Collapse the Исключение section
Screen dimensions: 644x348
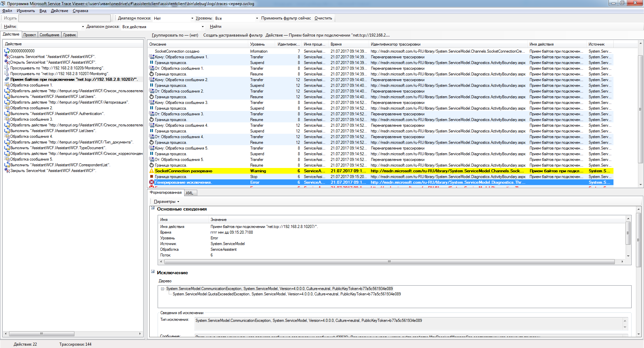(153, 272)
